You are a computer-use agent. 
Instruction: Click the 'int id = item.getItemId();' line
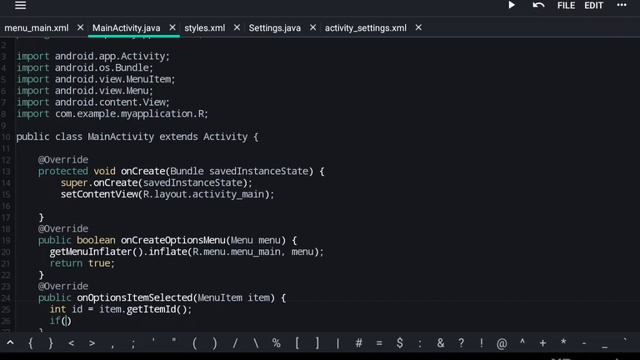(120, 309)
